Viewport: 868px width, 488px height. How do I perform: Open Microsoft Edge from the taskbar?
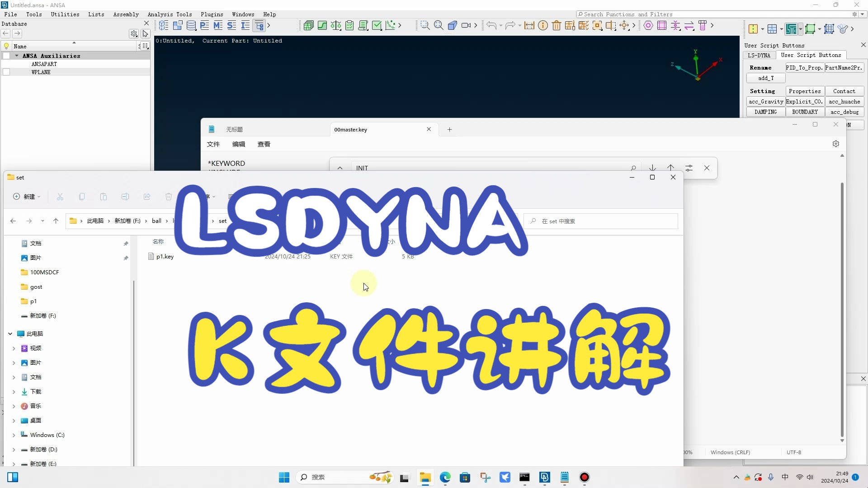[445, 477]
